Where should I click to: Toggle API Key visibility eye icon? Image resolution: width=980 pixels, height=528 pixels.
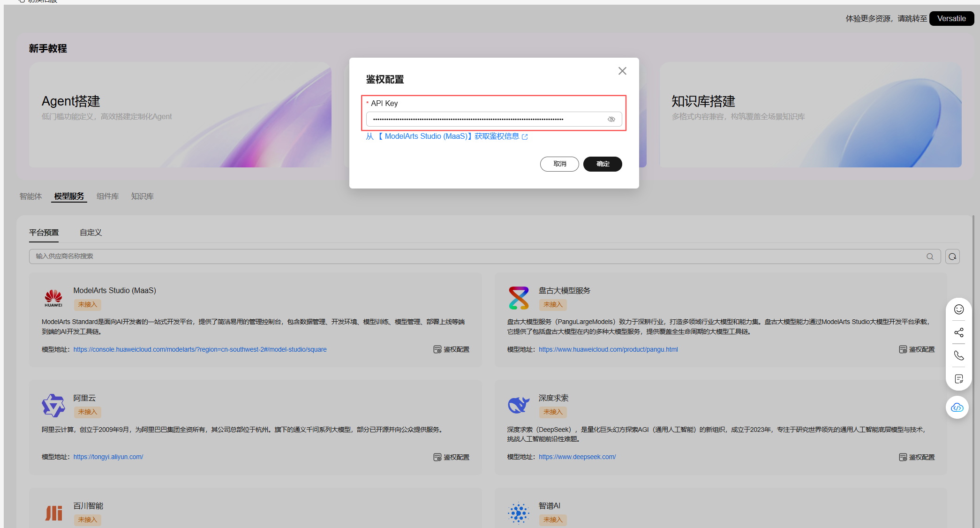point(611,119)
